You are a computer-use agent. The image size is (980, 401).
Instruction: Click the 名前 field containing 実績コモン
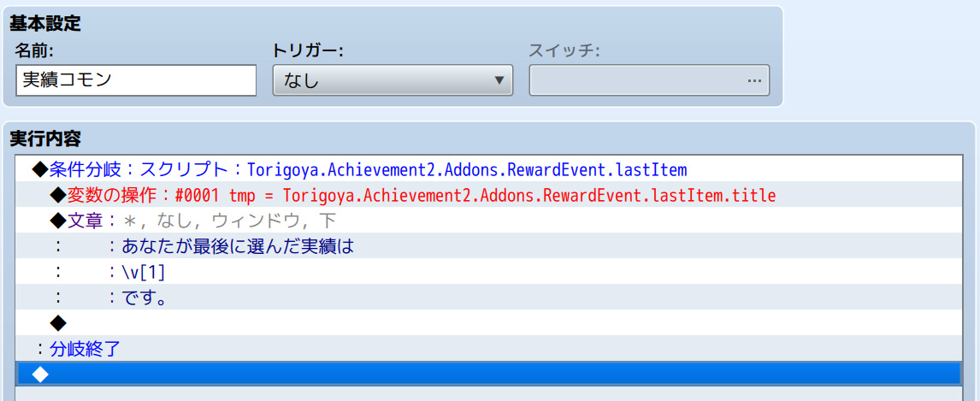[x=136, y=80]
